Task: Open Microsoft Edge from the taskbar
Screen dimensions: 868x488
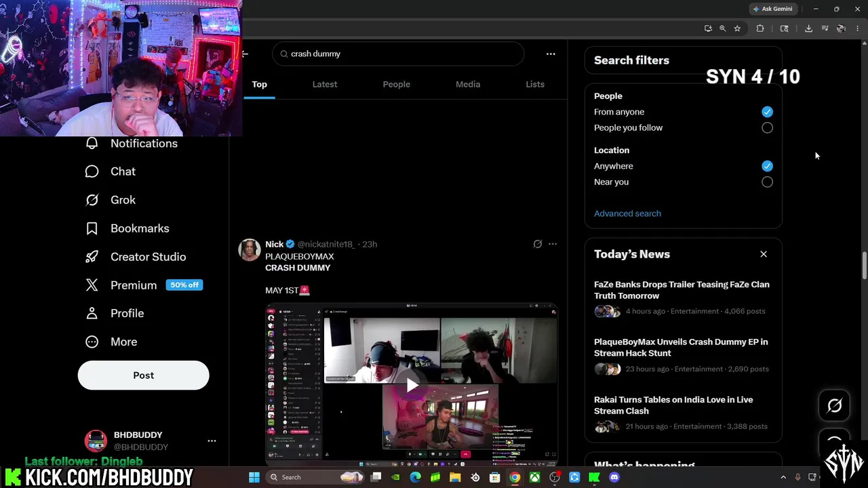Action: [x=416, y=477]
